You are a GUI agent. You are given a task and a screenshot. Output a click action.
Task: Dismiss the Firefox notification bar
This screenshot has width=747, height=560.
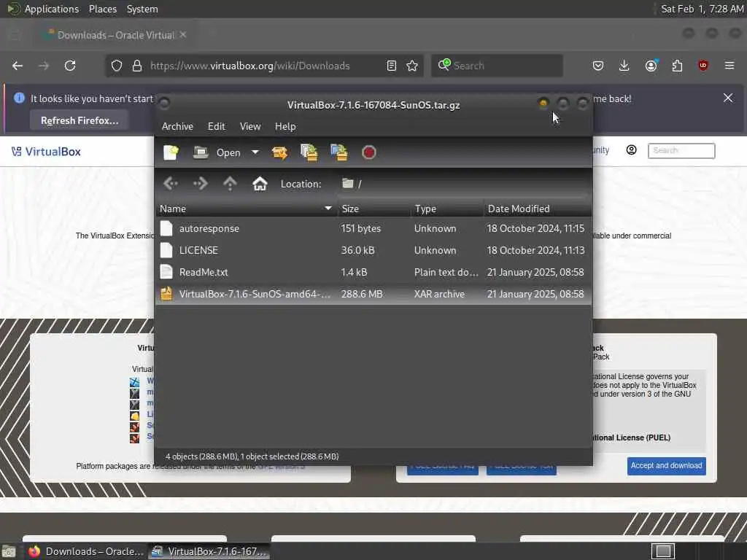(728, 98)
